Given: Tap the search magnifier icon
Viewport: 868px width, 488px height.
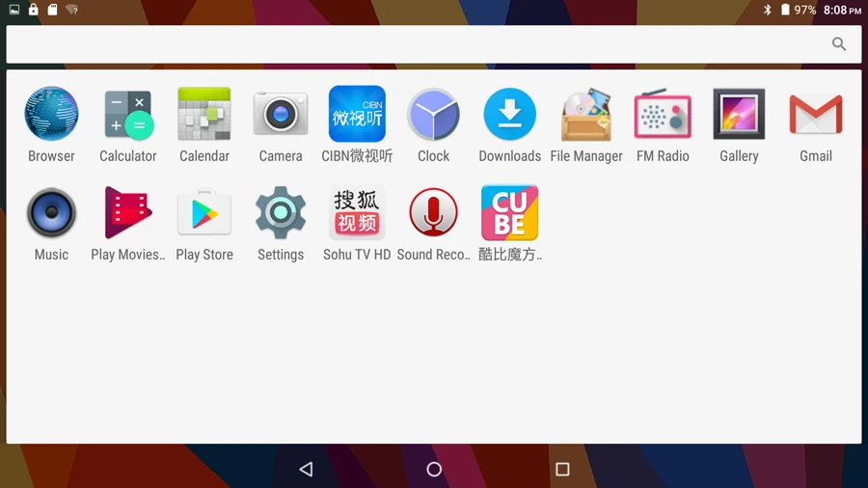Looking at the screenshot, I should pos(839,43).
